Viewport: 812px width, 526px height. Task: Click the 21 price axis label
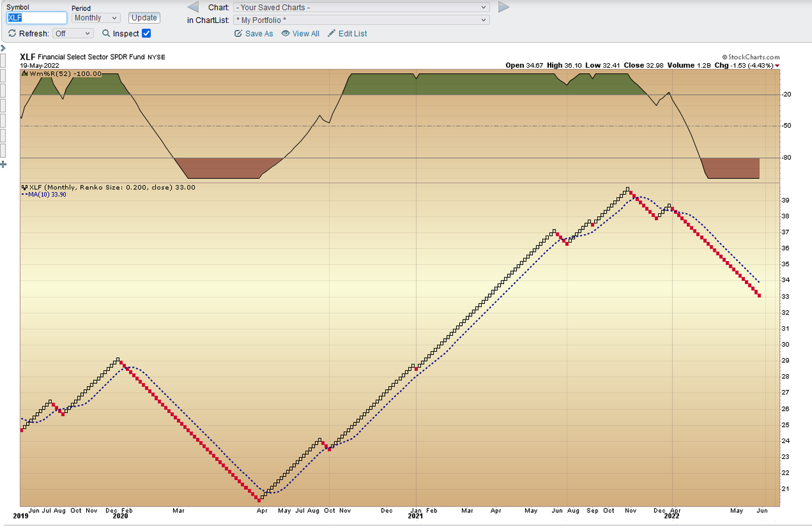point(786,489)
